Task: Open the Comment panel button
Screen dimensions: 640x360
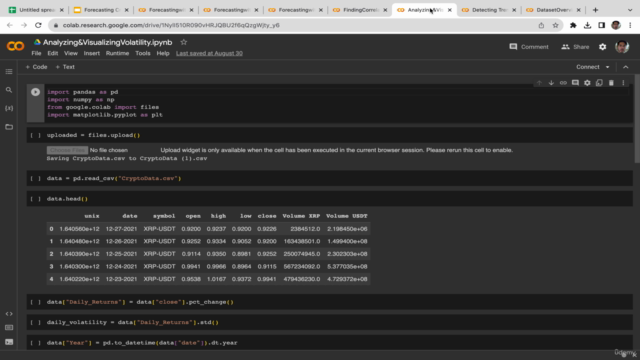Action: coord(529,47)
